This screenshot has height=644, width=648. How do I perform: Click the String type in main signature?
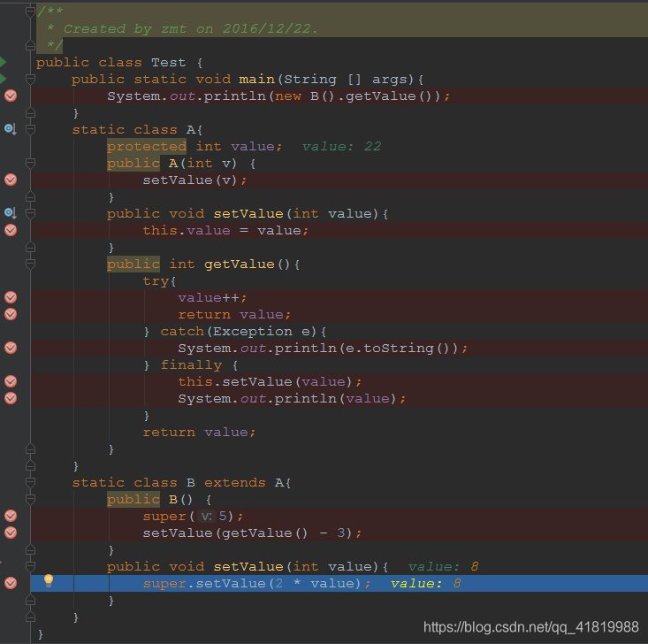pos(310,79)
